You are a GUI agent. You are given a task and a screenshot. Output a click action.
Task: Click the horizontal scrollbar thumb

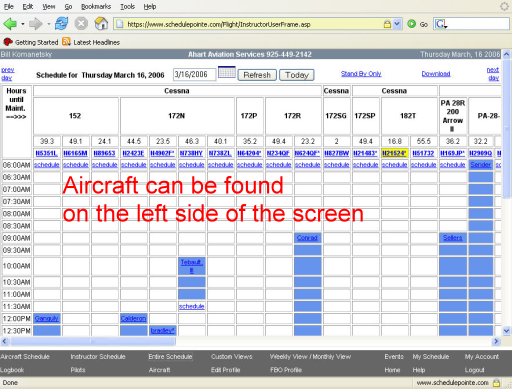93,341
